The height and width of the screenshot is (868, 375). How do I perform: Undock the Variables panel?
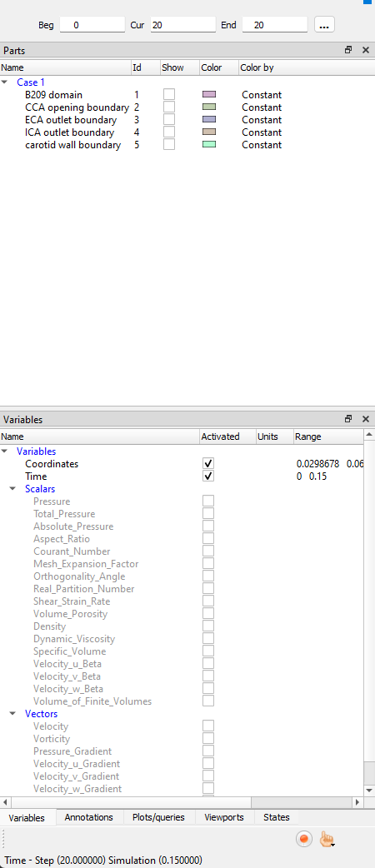348,419
